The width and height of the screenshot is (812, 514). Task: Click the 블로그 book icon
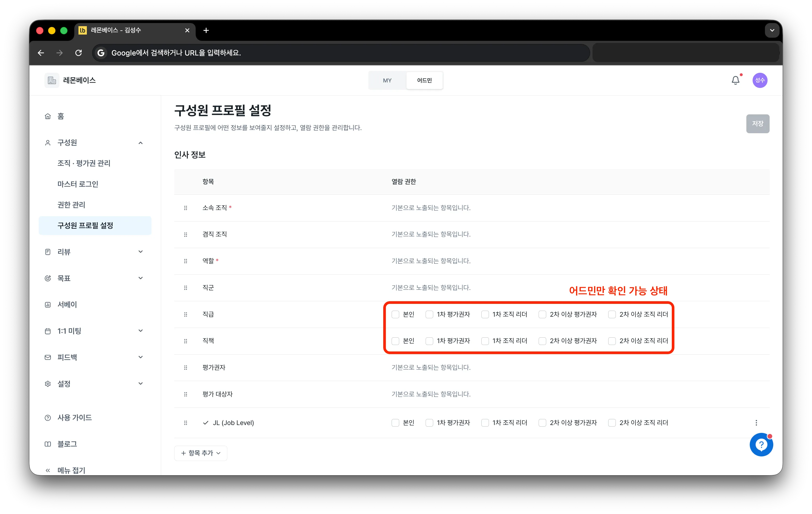coord(48,444)
